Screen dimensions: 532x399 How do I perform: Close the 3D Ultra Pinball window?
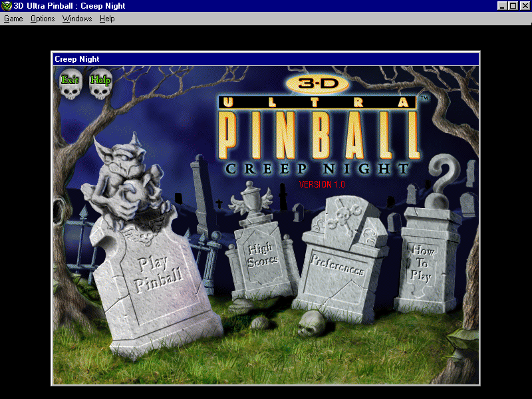[525, 6]
